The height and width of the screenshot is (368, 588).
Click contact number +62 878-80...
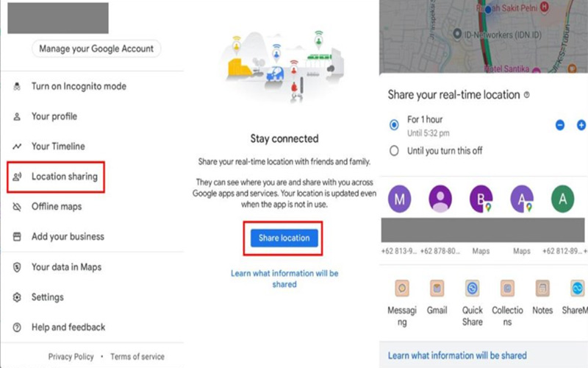click(x=440, y=251)
